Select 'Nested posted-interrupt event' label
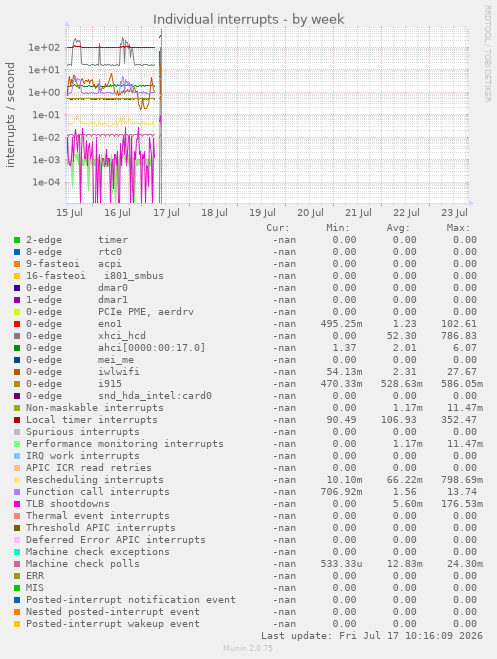 [113, 612]
